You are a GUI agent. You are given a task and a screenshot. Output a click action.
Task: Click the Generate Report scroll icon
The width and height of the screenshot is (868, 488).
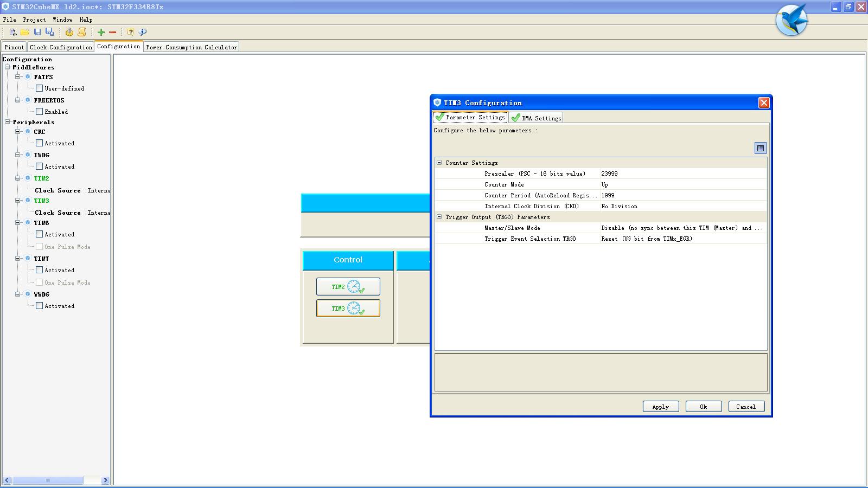81,32
